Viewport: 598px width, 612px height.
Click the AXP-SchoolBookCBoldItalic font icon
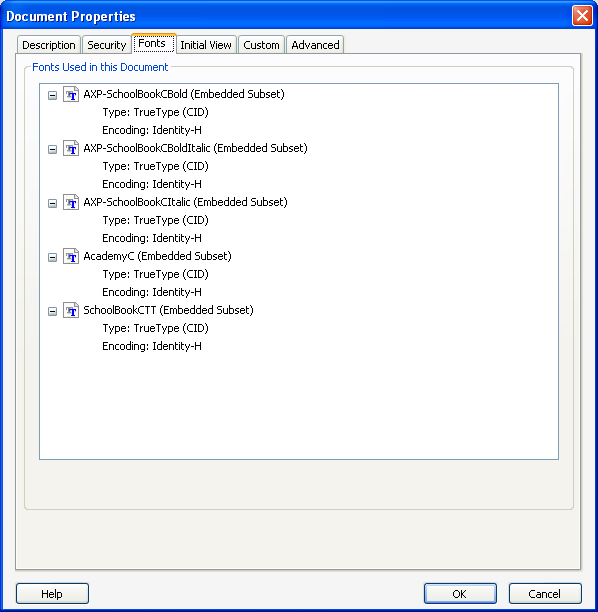point(71,148)
